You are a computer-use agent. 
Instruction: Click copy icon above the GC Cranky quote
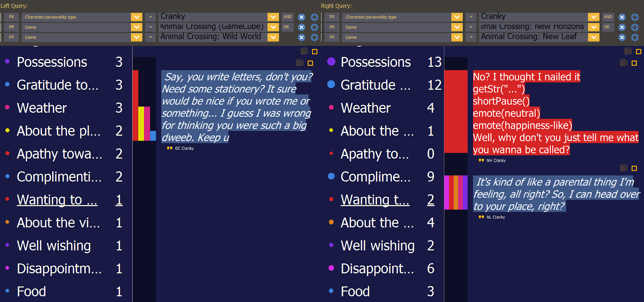click(x=300, y=62)
